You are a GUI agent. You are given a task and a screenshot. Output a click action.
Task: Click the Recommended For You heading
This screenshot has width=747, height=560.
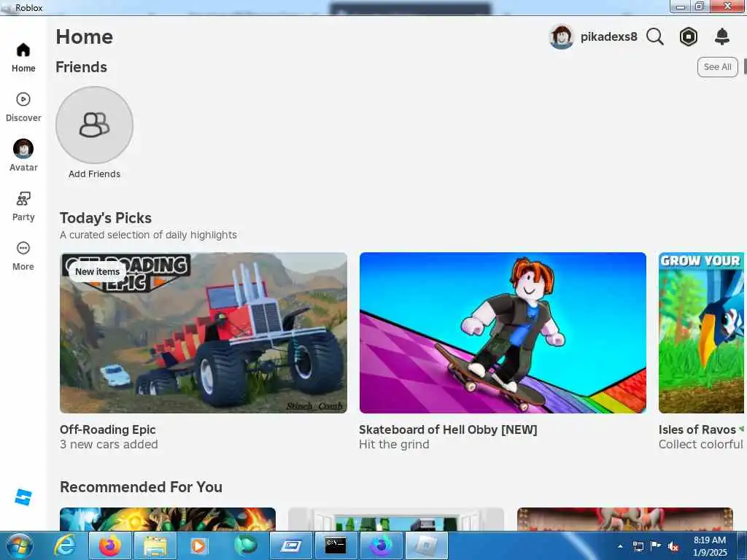point(141,487)
